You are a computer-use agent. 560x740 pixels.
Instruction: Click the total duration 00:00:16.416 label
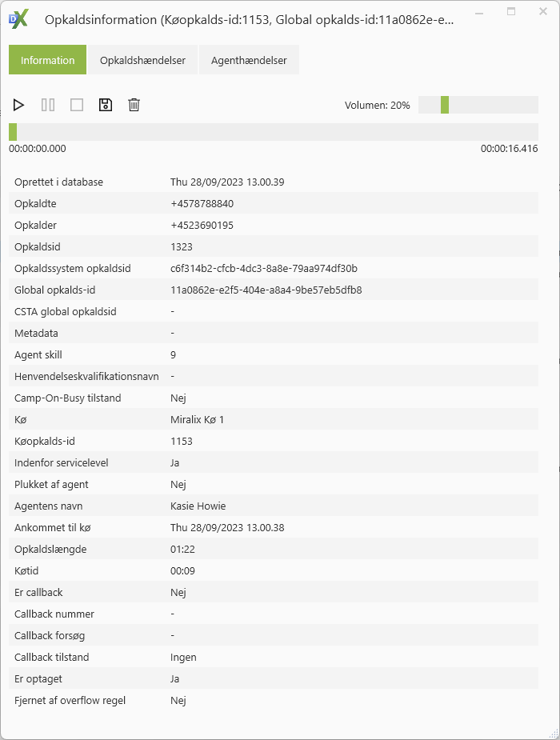point(509,149)
